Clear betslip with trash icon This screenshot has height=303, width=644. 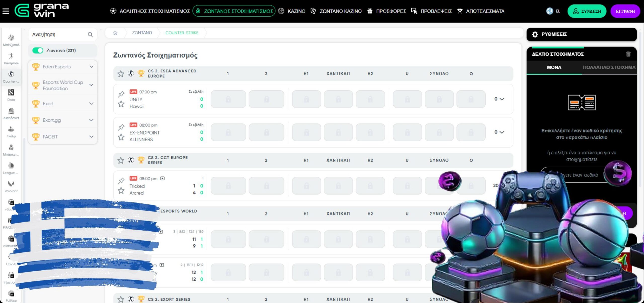[x=628, y=54]
